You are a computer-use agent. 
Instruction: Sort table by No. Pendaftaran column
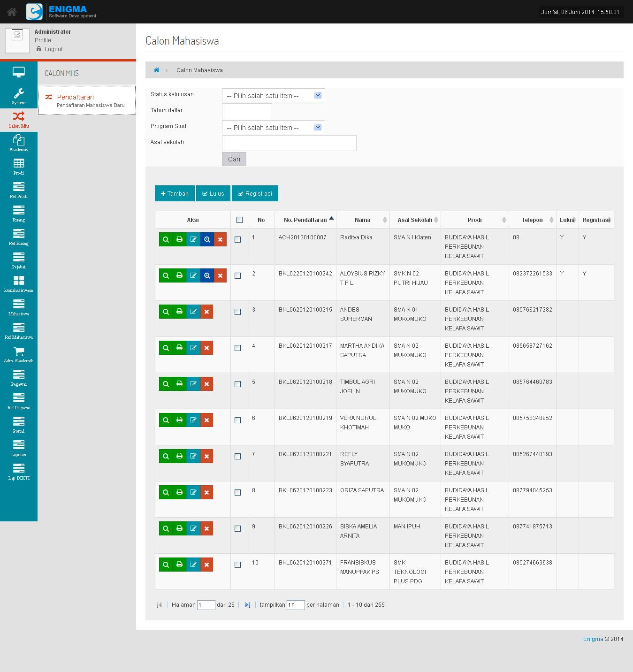[305, 220]
